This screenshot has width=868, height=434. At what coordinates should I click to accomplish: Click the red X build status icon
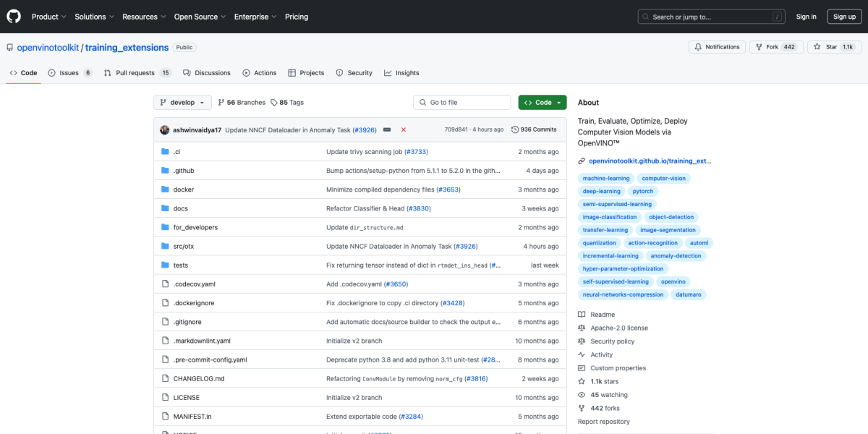tap(404, 129)
